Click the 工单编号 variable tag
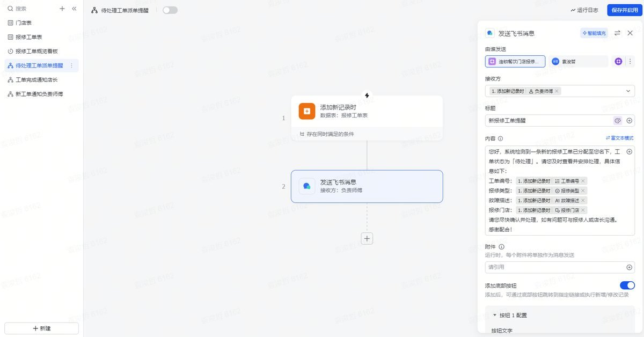Image resolution: width=644 pixels, height=337 pixels. 551,181
